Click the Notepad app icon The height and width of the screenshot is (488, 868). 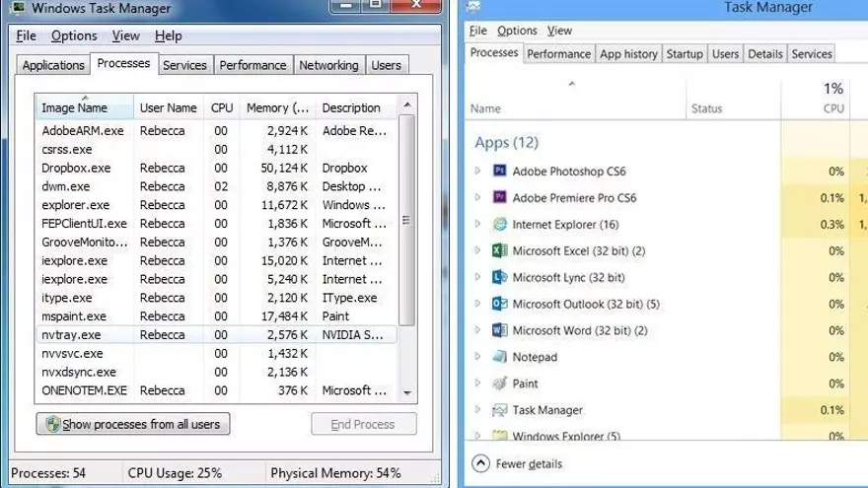(x=499, y=357)
